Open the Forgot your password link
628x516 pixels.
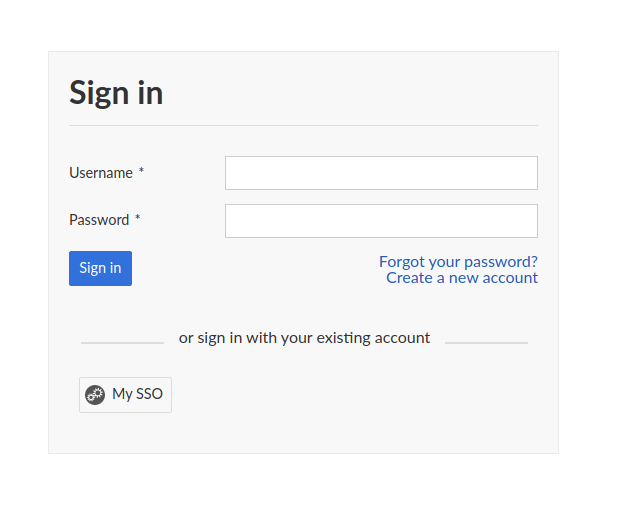coord(458,262)
